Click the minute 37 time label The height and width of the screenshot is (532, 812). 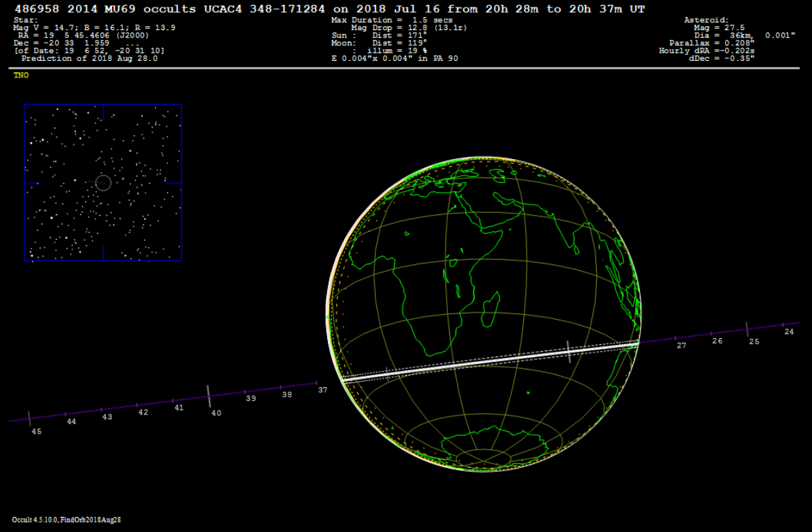click(322, 390)
